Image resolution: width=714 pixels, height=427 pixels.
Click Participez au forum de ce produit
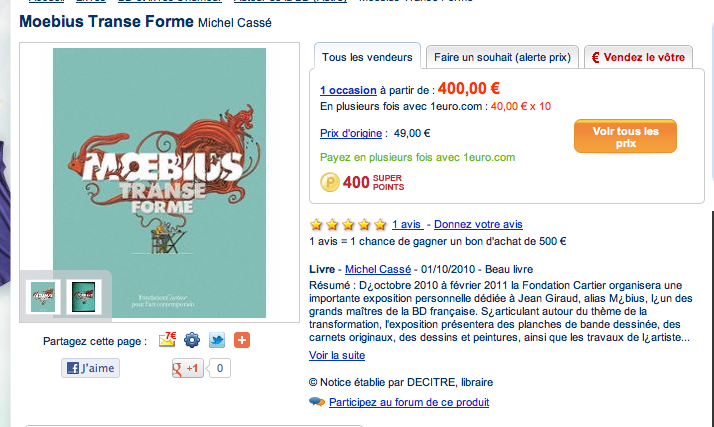pyautogui.click(x=409, y=402)
